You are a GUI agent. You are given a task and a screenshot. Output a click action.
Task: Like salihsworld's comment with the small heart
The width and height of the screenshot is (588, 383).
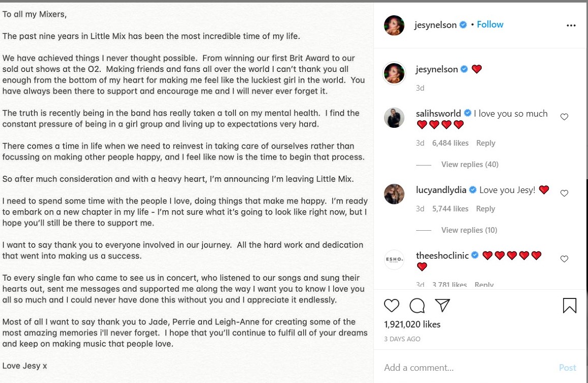564,117
